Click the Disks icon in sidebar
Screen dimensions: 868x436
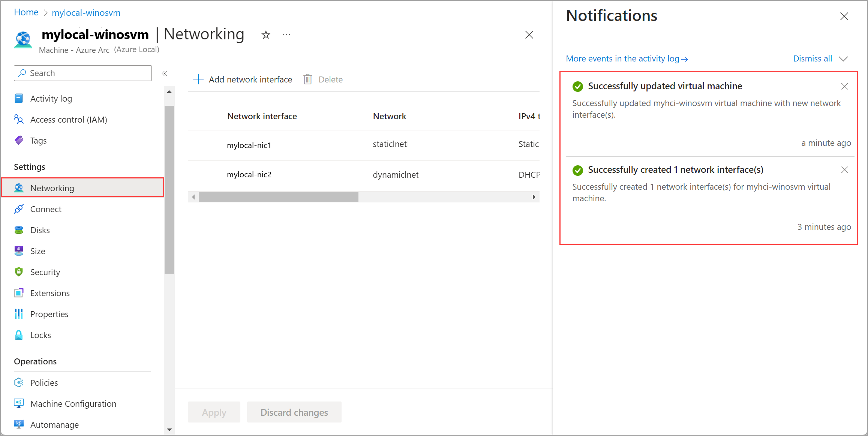[19, 230]
